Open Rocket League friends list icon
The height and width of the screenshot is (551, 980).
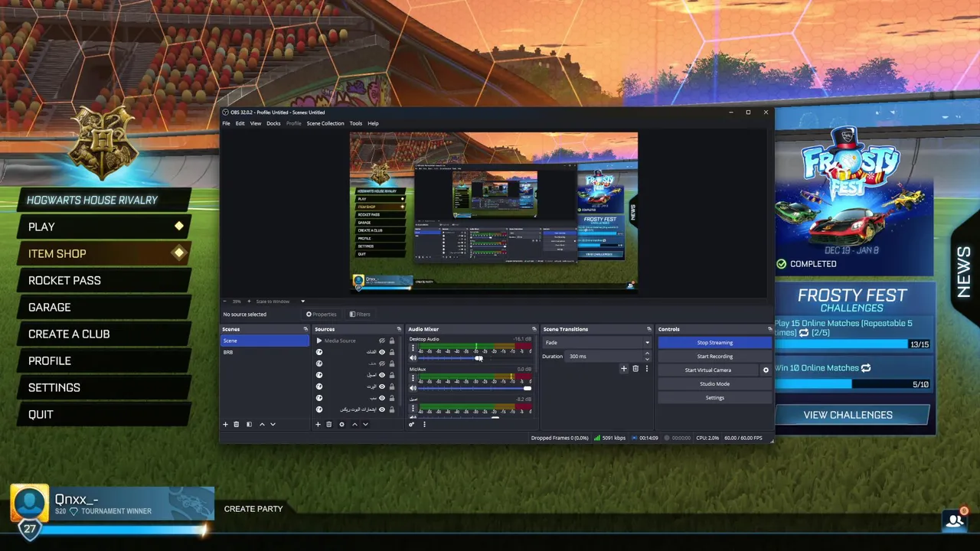point(955,520)
